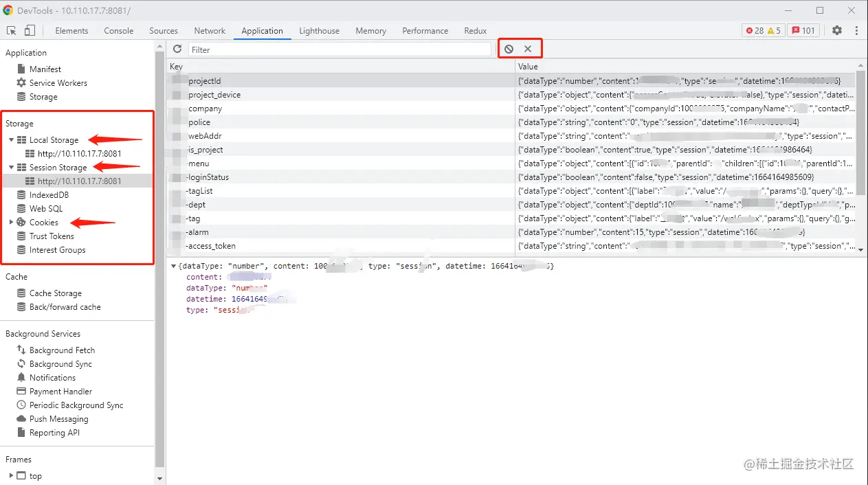Select the police key row

pyautogui.click(x=511, y=122)
